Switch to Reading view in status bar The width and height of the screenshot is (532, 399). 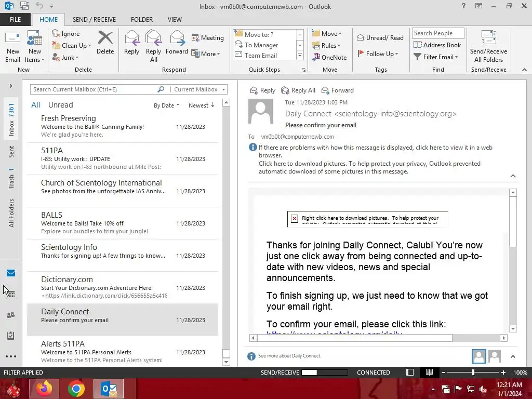429,372
